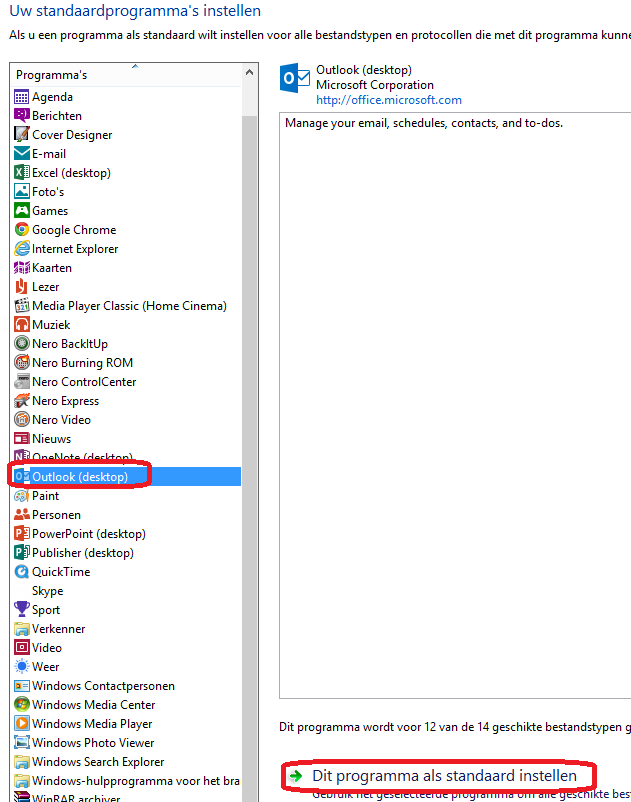Click the Windows Media Player icon
This screenshot has height=802, width=631.
(x=21, y=723)
